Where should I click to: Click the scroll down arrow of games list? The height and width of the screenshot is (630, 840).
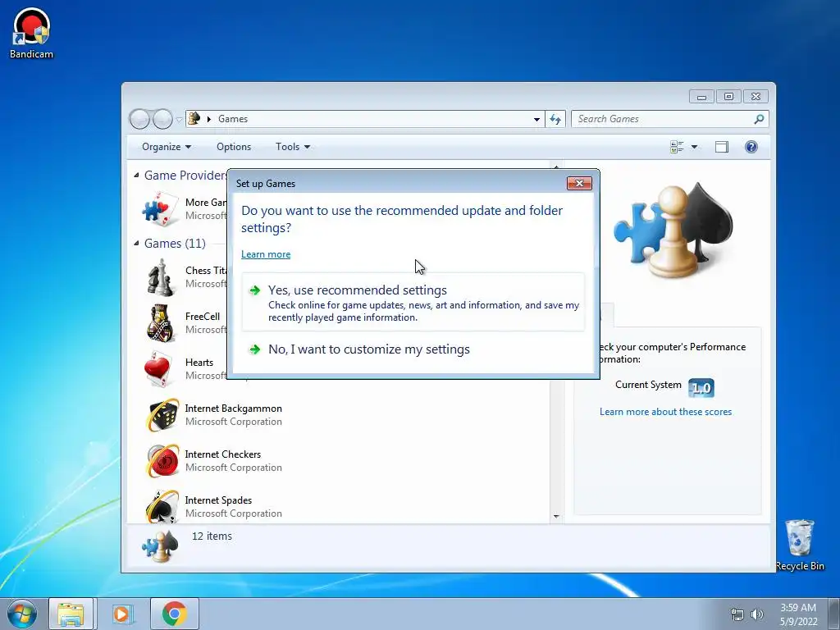pyautogui.click(x=556, y=517)
